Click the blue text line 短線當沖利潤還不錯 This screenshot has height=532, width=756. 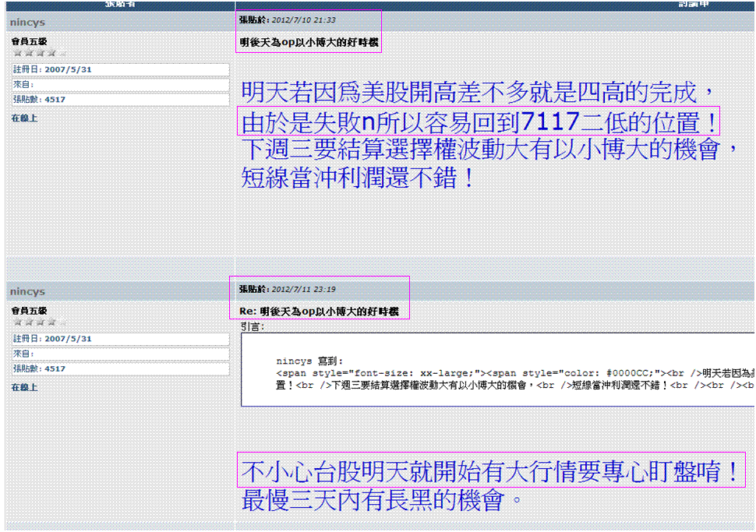pos(358,178)
